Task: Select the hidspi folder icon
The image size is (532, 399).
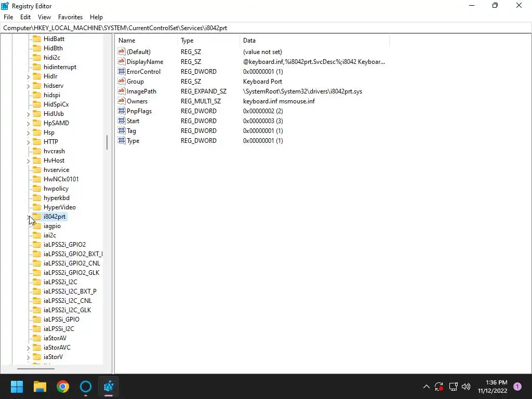Action: click(37, 95)
